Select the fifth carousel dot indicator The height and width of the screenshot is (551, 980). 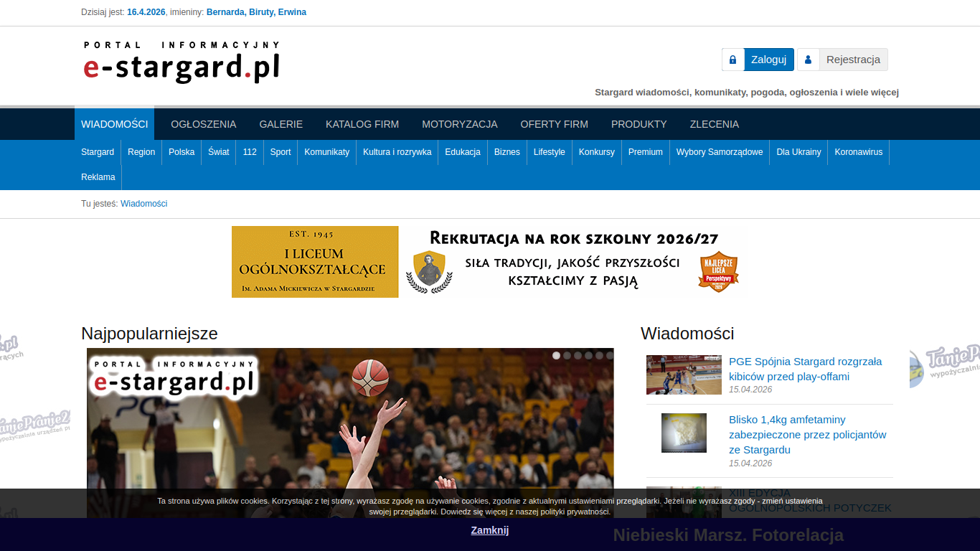[599, 355]
